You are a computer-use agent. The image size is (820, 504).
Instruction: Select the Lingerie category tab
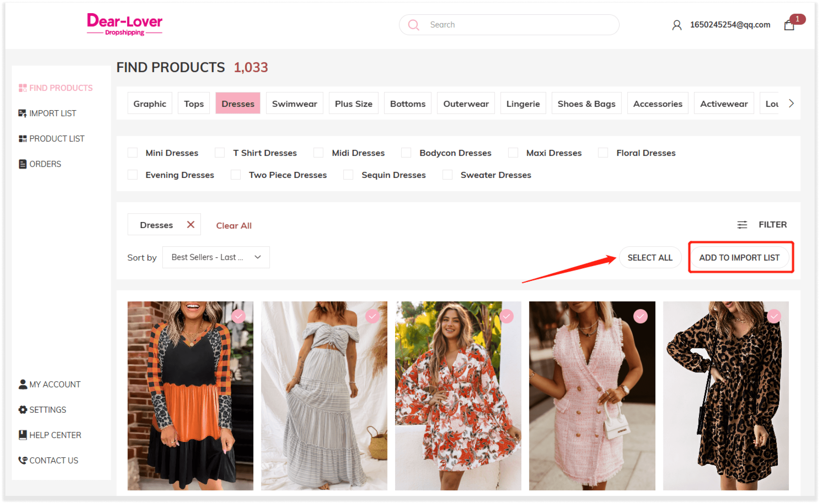(x=523, y=103)
